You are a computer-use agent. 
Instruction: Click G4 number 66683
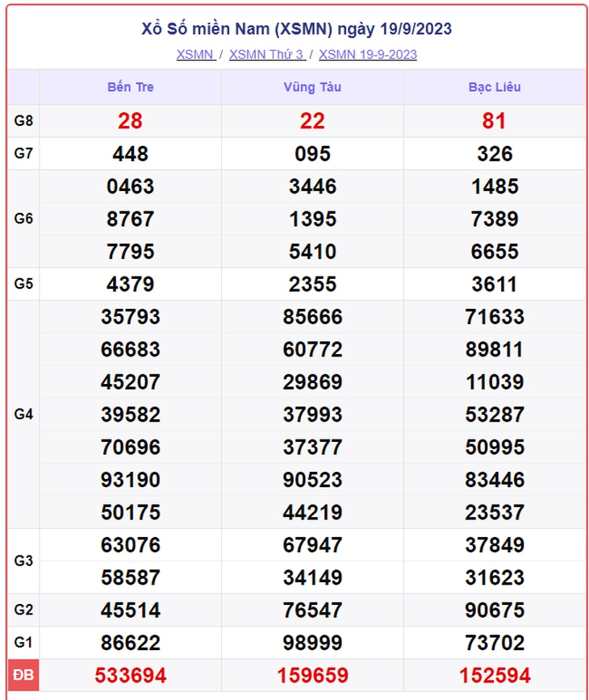click(x=131, y=349)
